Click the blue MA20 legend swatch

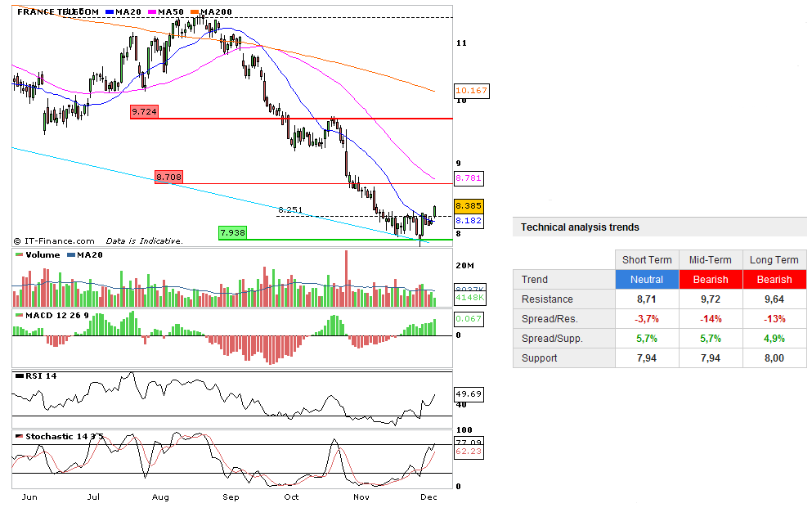tap(110, 12)
